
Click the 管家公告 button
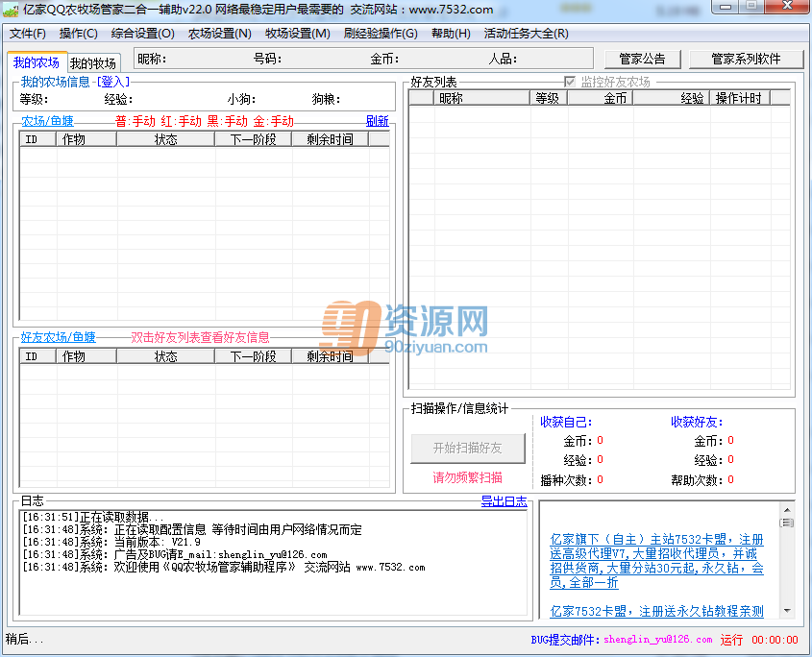click(x=642, y=59)
